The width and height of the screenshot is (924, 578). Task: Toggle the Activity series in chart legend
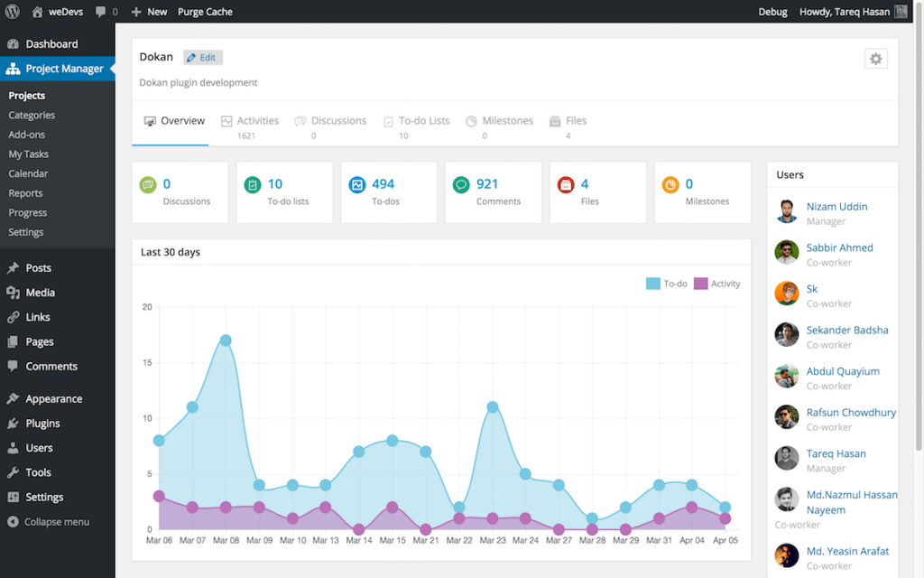[716, 283]
